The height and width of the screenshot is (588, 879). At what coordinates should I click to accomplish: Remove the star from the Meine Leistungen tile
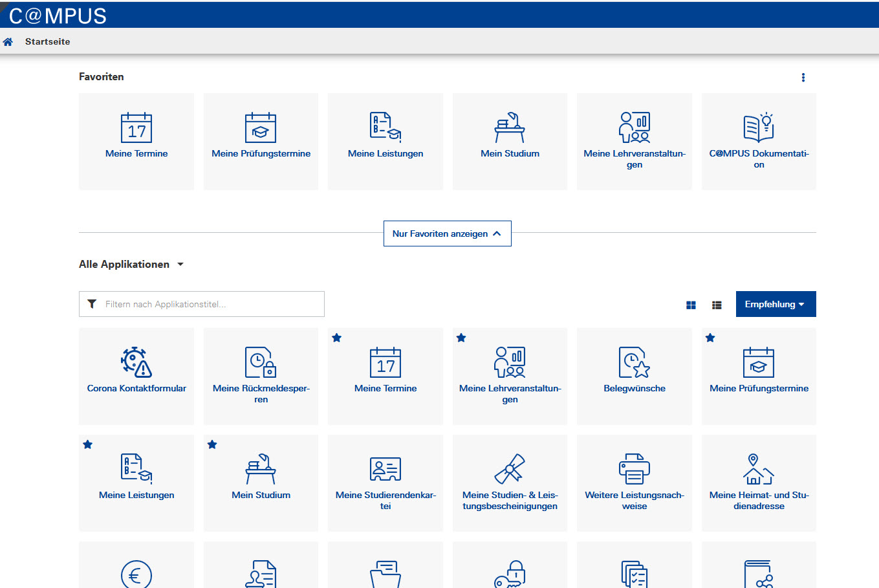[87, 444]
